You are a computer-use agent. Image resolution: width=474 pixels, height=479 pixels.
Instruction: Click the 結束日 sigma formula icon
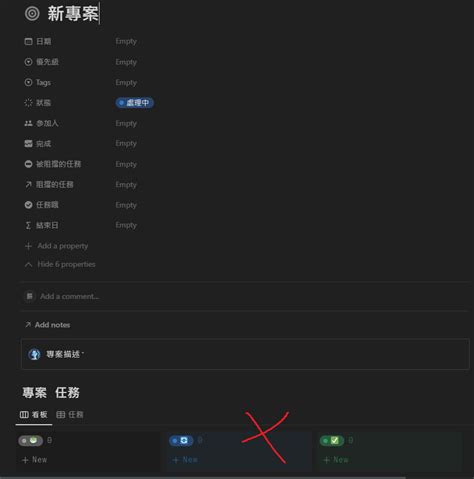coord(28,225)
